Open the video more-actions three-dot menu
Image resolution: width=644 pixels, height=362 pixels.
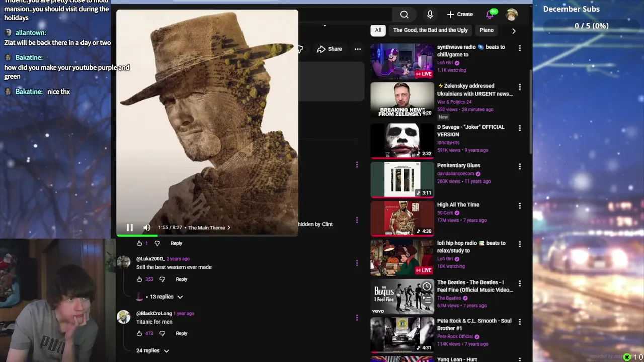click(358, 49)
